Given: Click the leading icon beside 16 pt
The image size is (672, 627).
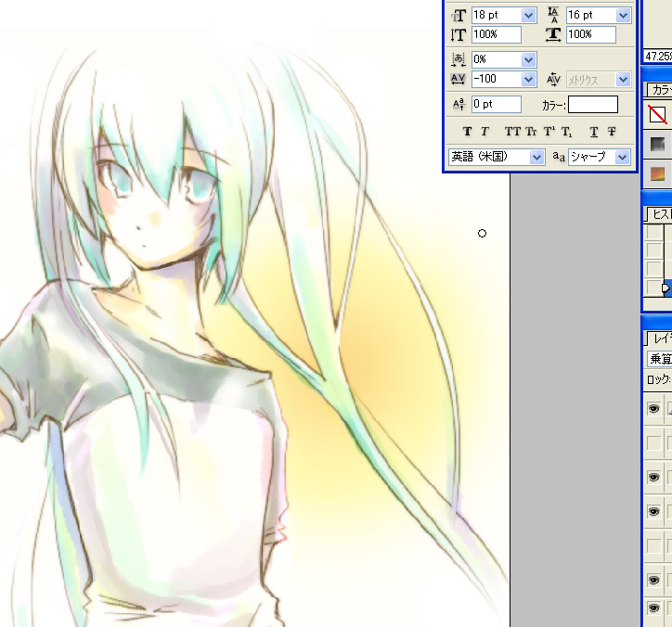Looking at the screenshot, I should pyautogui.click(x=554, y=15).
